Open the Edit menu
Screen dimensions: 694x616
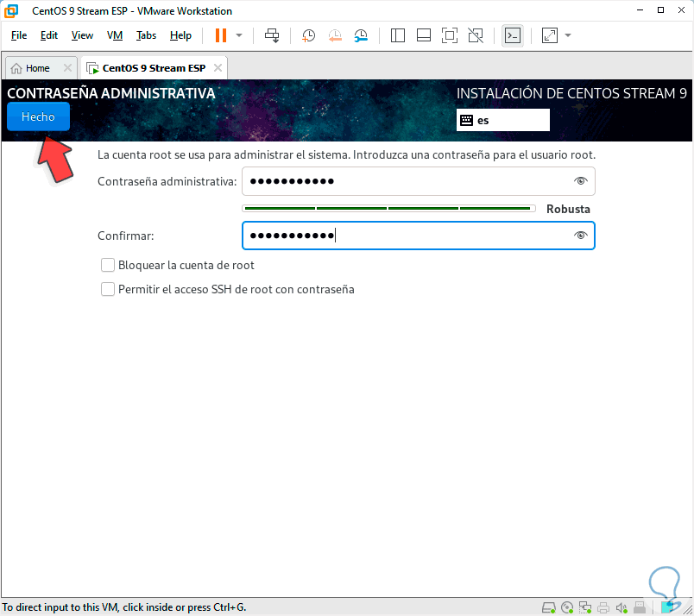(x=49, y=35)
